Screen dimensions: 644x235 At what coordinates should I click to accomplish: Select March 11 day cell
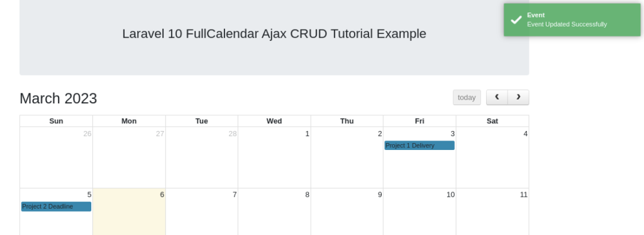492,212
